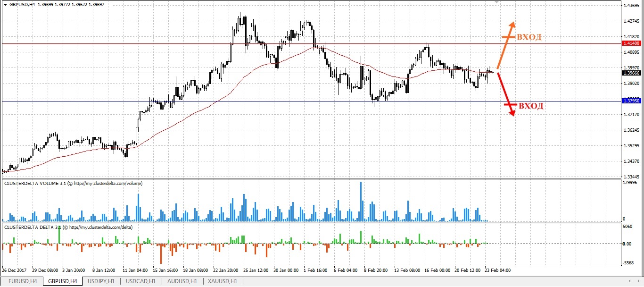Select the blue 1.37950 price level tag
Image resolution: width=644 pixels, height=287 pixels.
631,101
